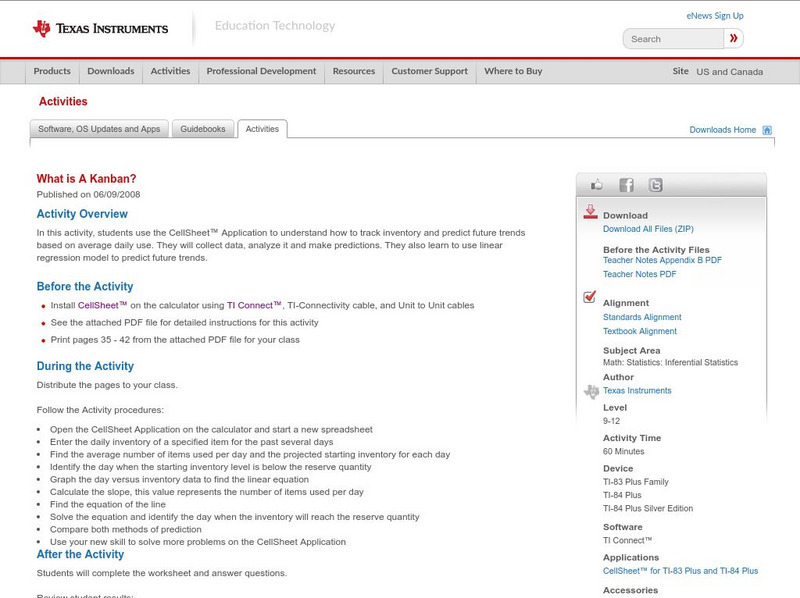The height and width of the screenshot is (598, 800).
Task: Click the 60 Minutes activity time
Action: point(623,452)
